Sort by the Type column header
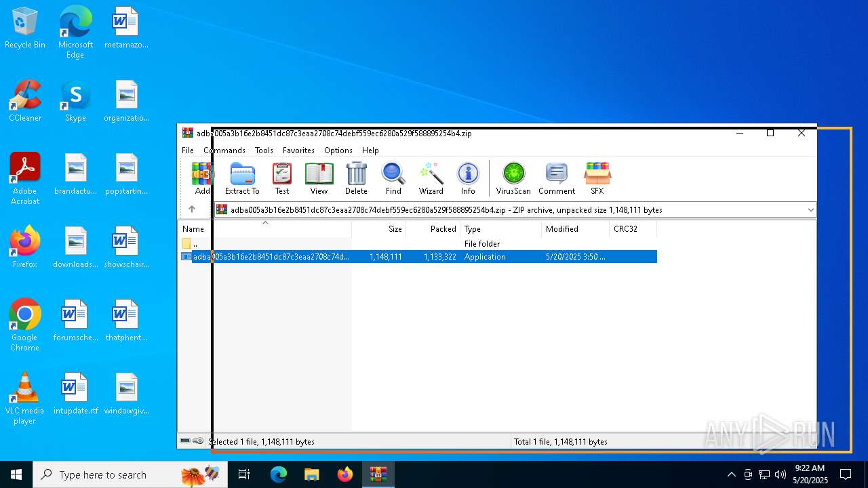The height and width of the screenshot is (488, 868). (x=501, y=229)
